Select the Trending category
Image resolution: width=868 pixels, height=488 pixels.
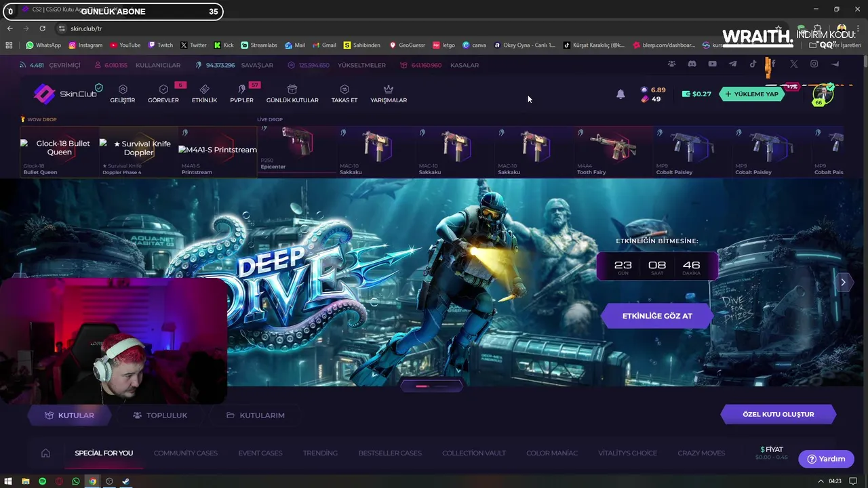click(320, 453)
